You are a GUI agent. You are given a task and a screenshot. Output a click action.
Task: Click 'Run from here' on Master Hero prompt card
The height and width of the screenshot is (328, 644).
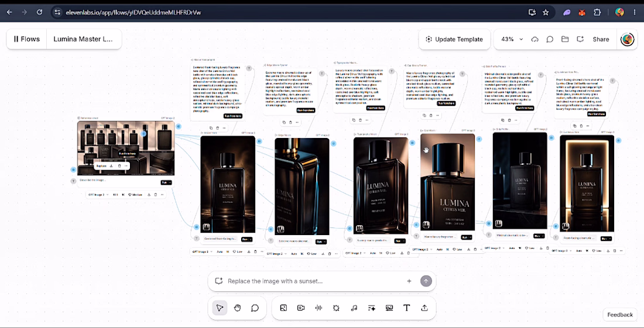[233, 116]
